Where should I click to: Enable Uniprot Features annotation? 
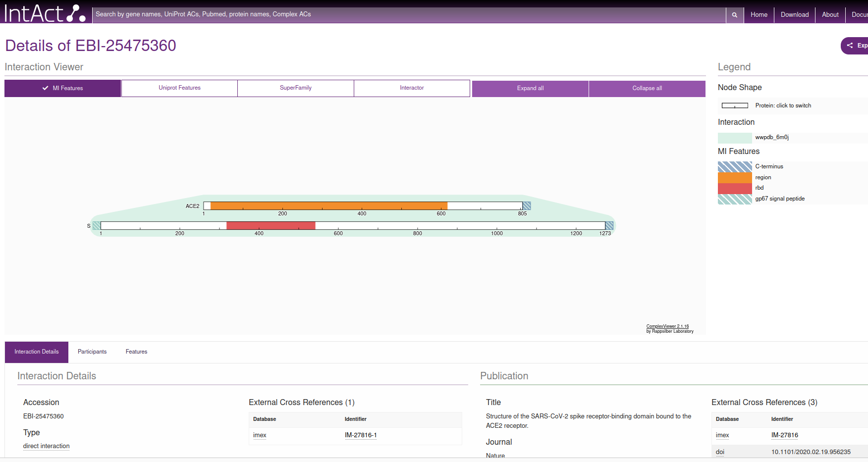tap(179, 88)
